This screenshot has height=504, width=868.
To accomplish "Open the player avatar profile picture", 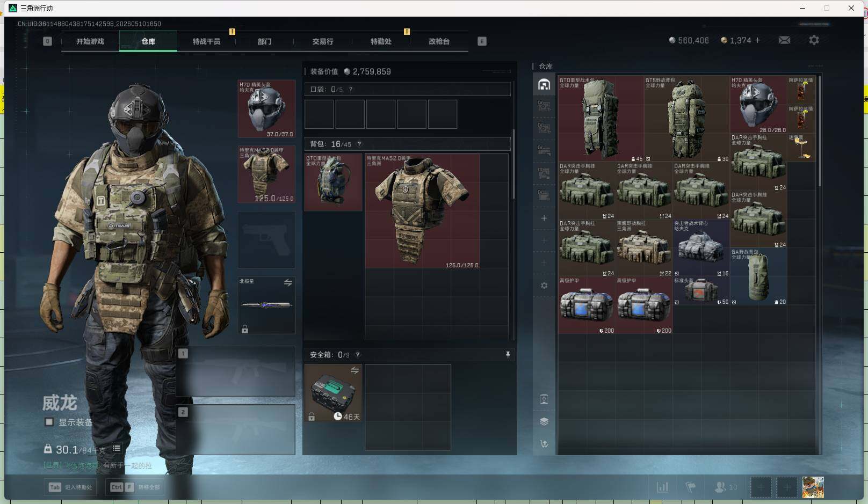I will [x=813, y=487].
